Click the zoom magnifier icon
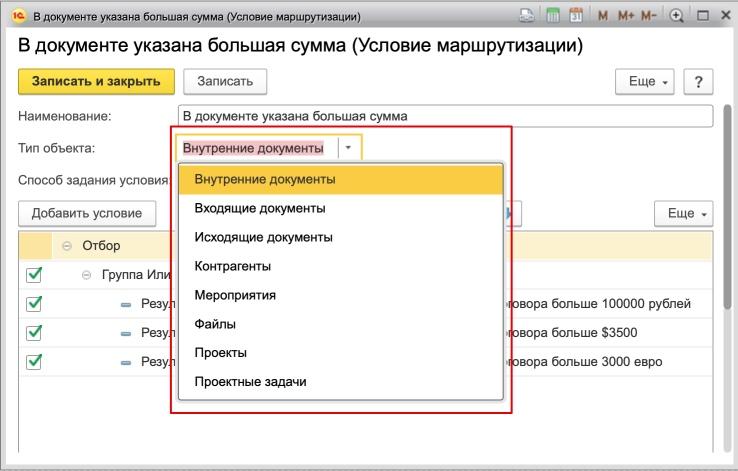The width and height of the screenshot is (738, 471). click(677, 17)
